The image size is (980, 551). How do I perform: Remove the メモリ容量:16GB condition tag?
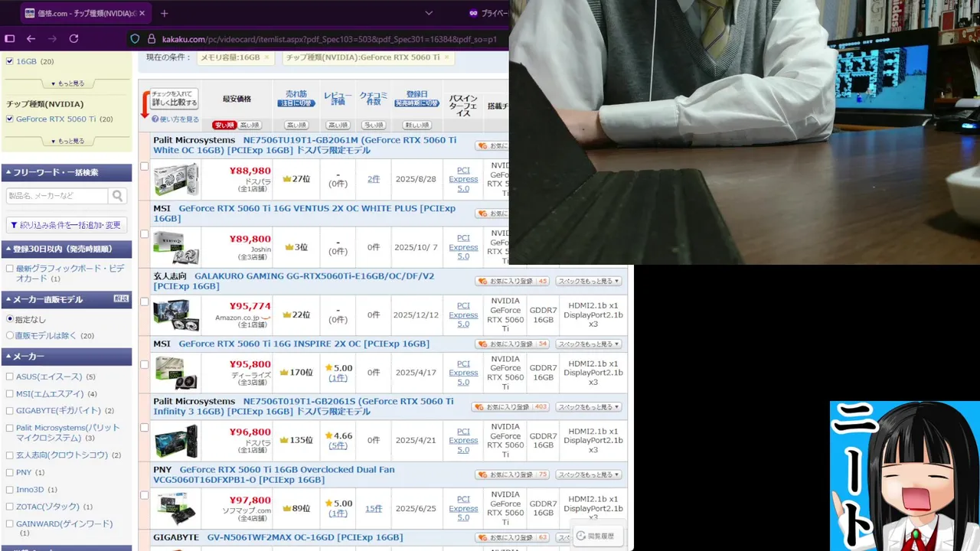click(266, 57)
